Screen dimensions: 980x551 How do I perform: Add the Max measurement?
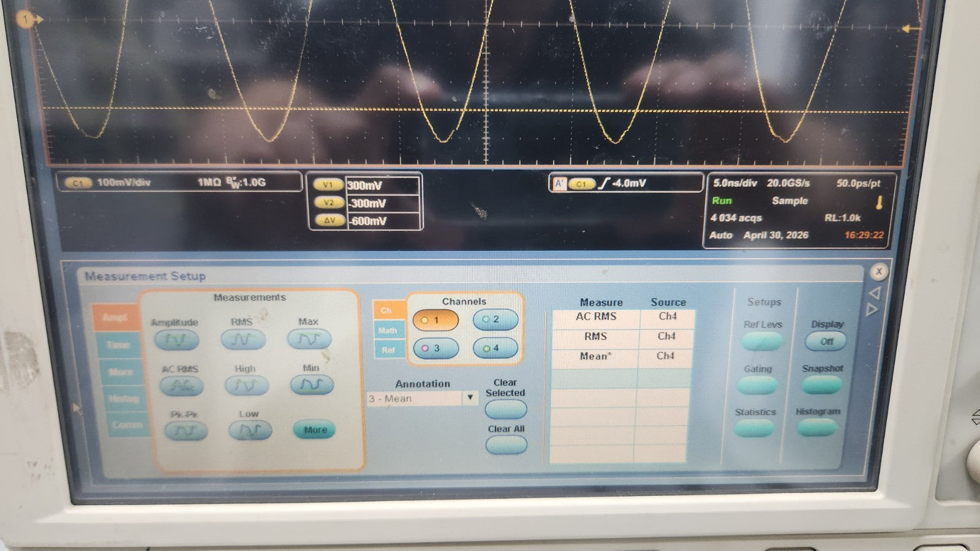pyautogui.click(x=309, y=339)
